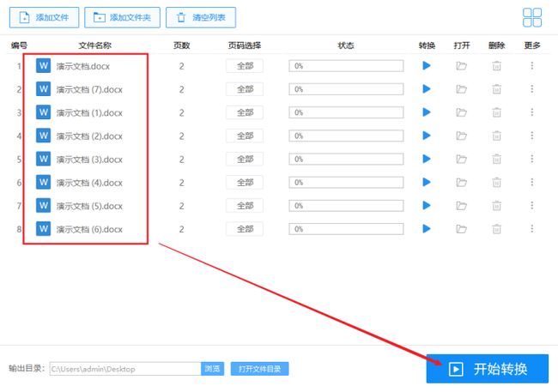
Task: Click the 状态 column header
Action: pyautogui.click(x=346, y=45)
